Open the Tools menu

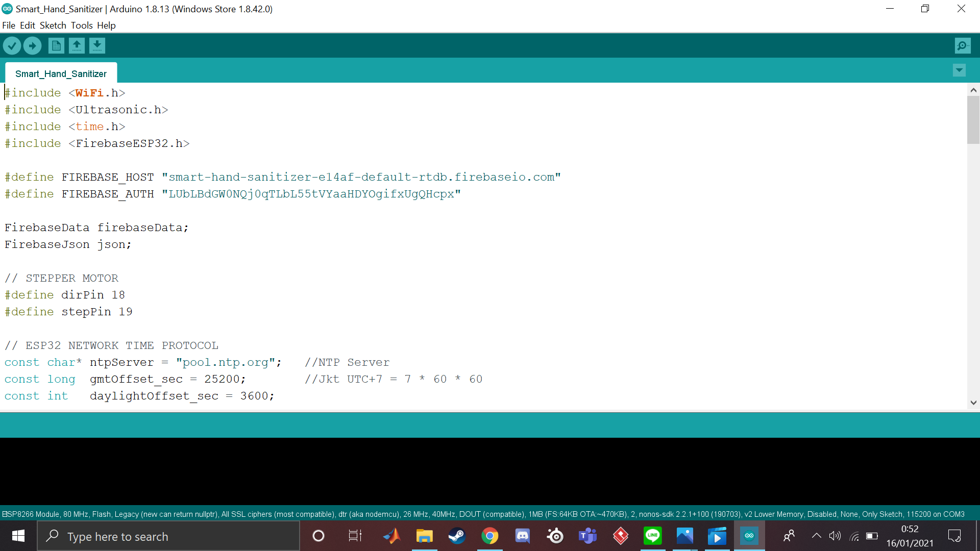click(82, 26)
